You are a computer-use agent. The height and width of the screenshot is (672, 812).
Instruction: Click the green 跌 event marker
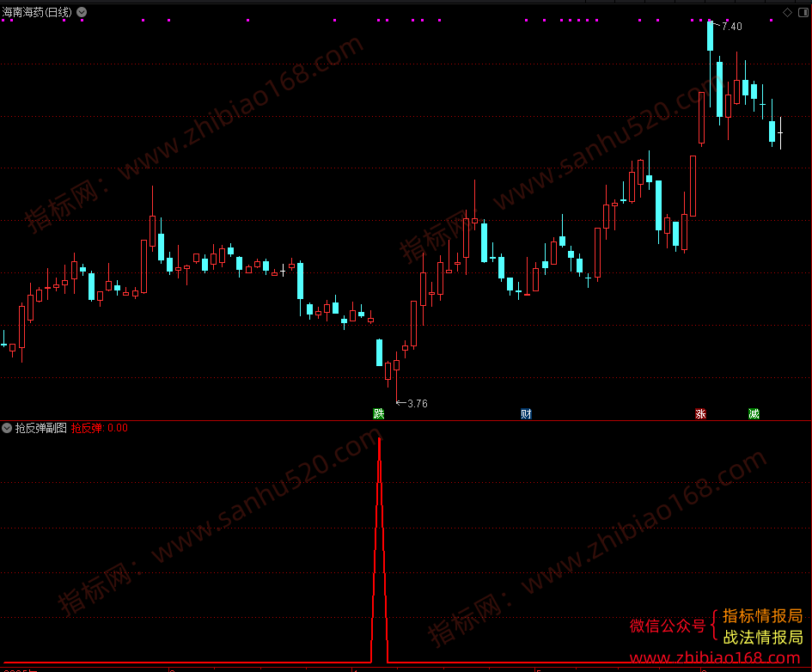coord(379,413)
